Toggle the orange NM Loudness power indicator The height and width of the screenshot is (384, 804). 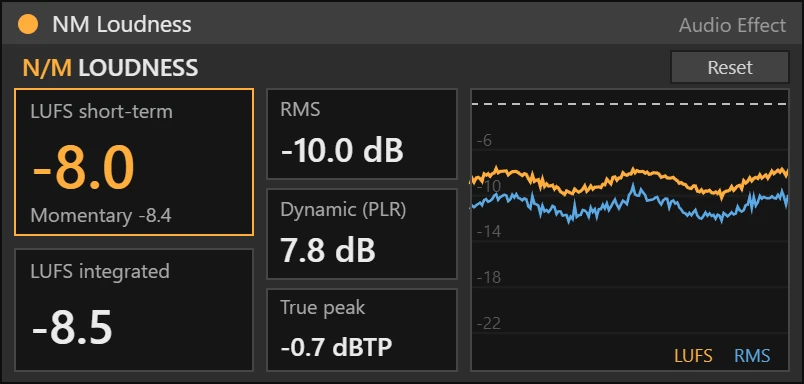[x=28, y=25]
